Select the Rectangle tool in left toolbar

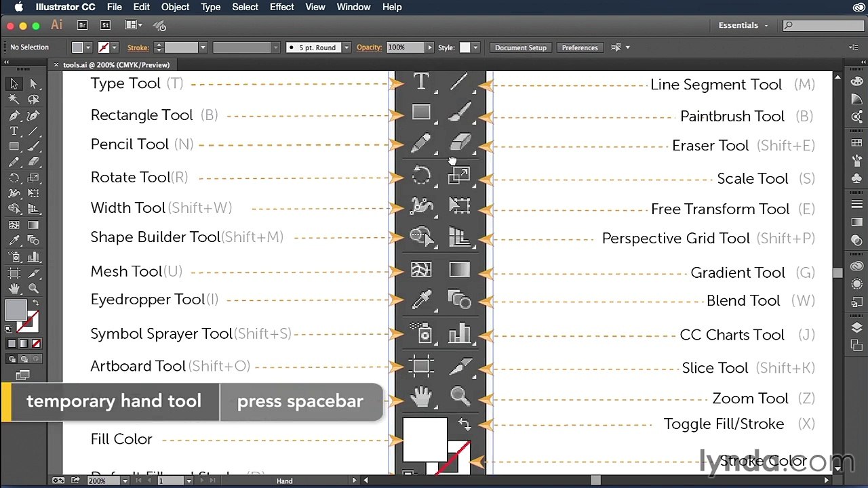tap(14, 147)
